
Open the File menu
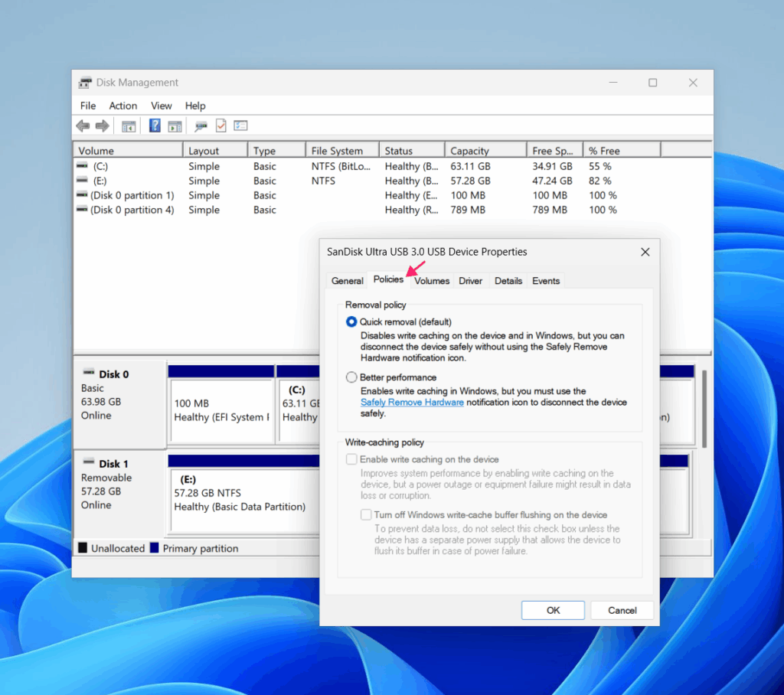(x=88, y=106)
